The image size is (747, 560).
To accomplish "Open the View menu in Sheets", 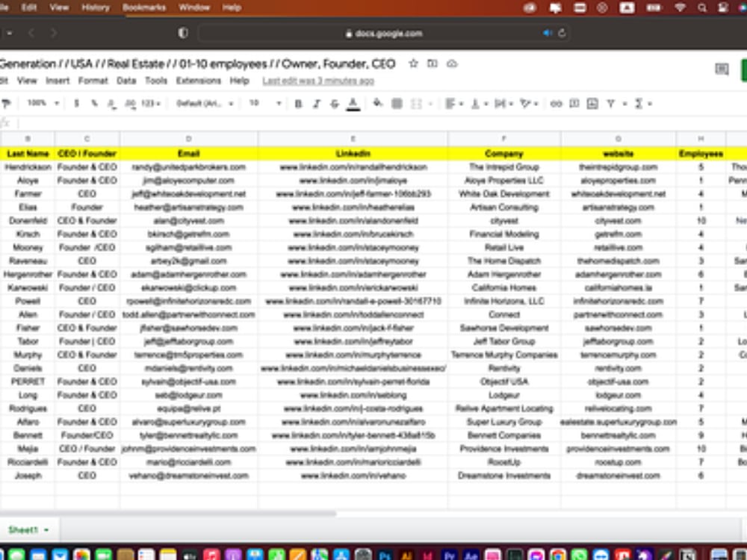I will [27, 81].
